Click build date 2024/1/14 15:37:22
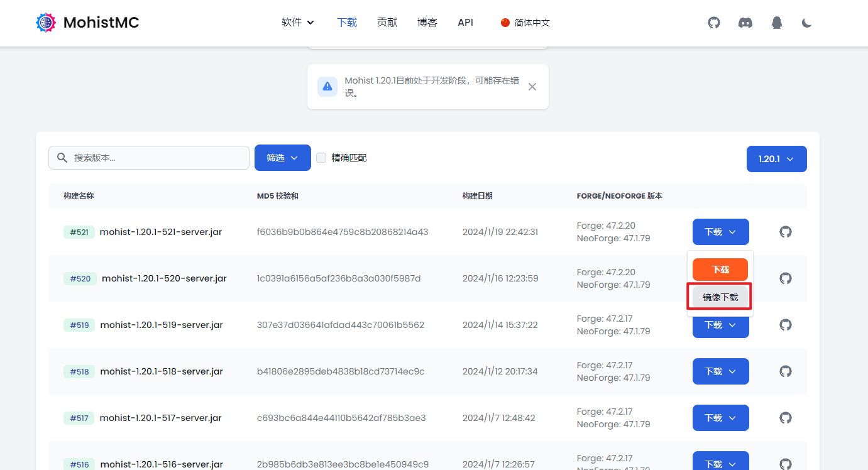The width and height of the screenshot is (868, 470). click(500, 325)
